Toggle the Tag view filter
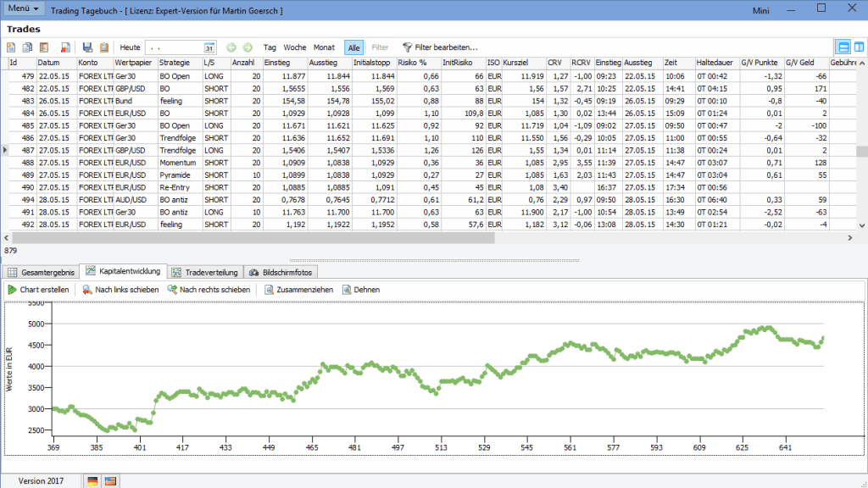 269,48
